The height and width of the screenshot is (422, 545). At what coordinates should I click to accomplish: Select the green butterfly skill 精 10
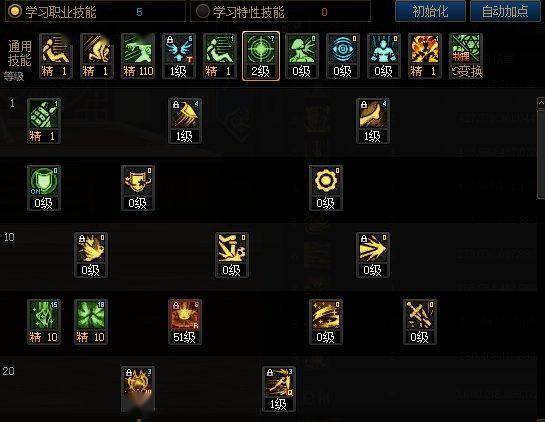(91, 322)
